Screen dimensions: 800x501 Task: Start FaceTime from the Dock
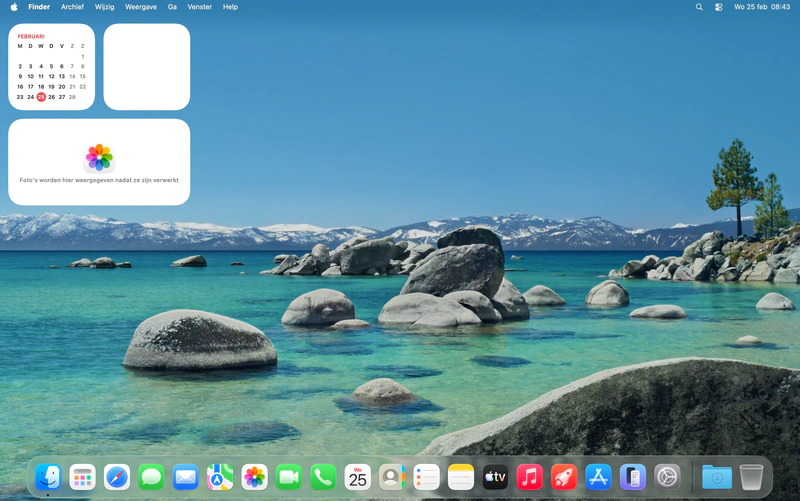pyautogui.click(x=289, y=478)
